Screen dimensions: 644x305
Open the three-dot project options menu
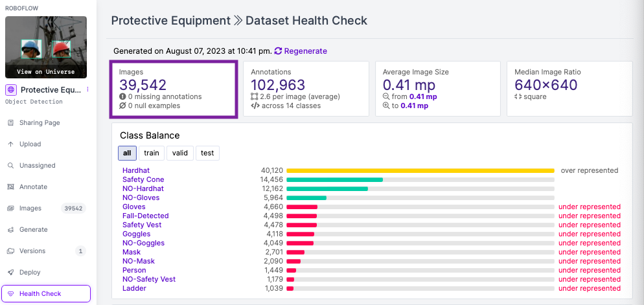(87, 89)
